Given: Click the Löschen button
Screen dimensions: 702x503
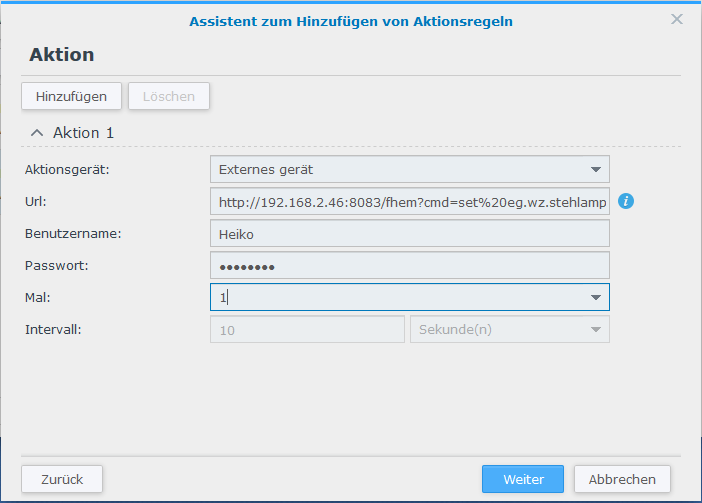Looking at the screenshot, I should pos(169,96).
